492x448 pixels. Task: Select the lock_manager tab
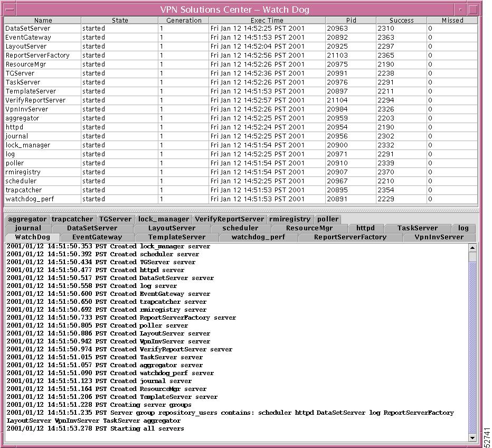tap(164, 219)
